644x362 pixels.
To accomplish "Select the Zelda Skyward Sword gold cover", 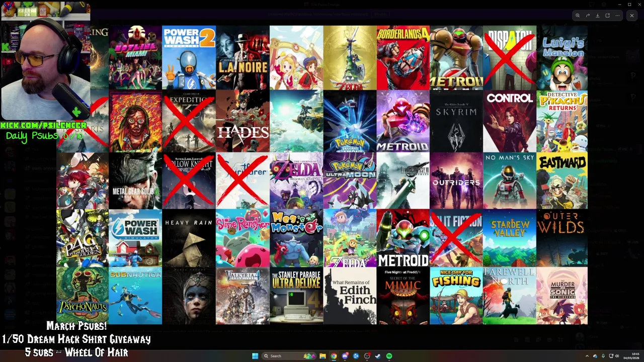I will (350, 58).
